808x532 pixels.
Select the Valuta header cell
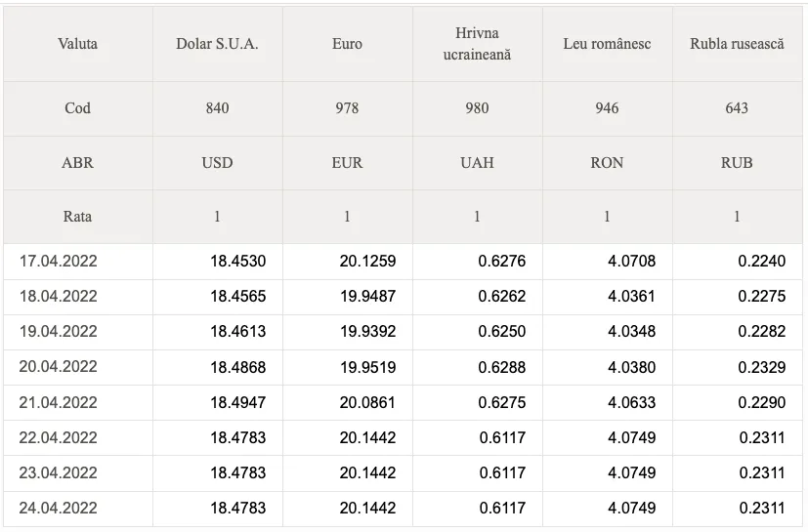(x=78, y=44)
